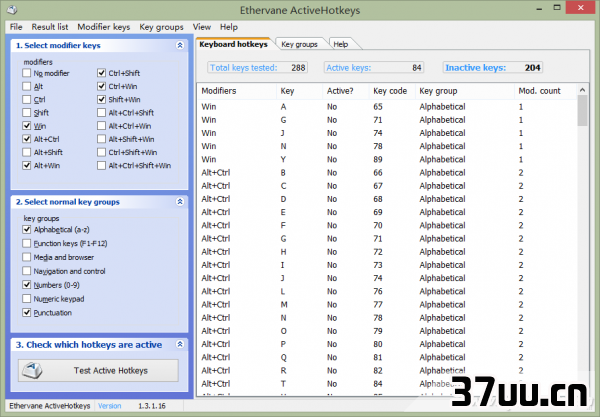Check the Alt+Ctrl+Shift+Win modifier checkbox
600x417 pixels.
pyautogui.click(x=101, y=165)
